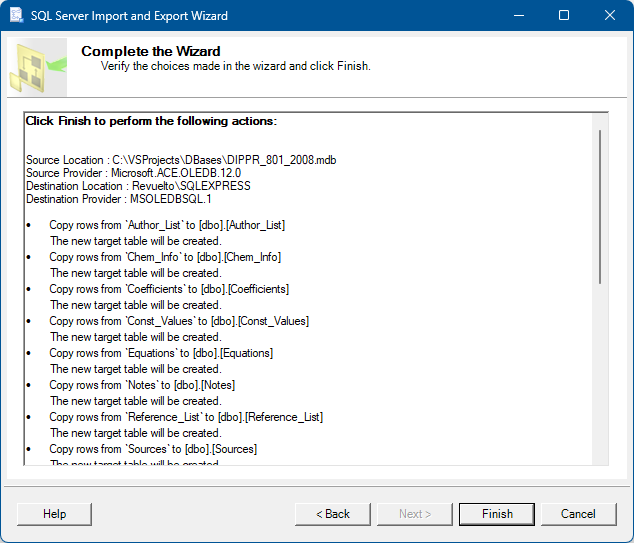634x543 pixels.
Task: Cancel the wizard
Action: [579, 514]
